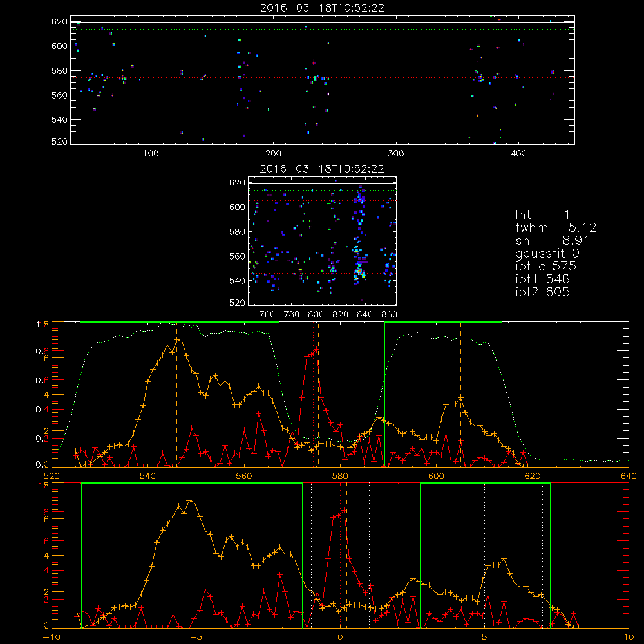Click x-axis label 10 under the bottom plot
644x644 pixels.
629,638
